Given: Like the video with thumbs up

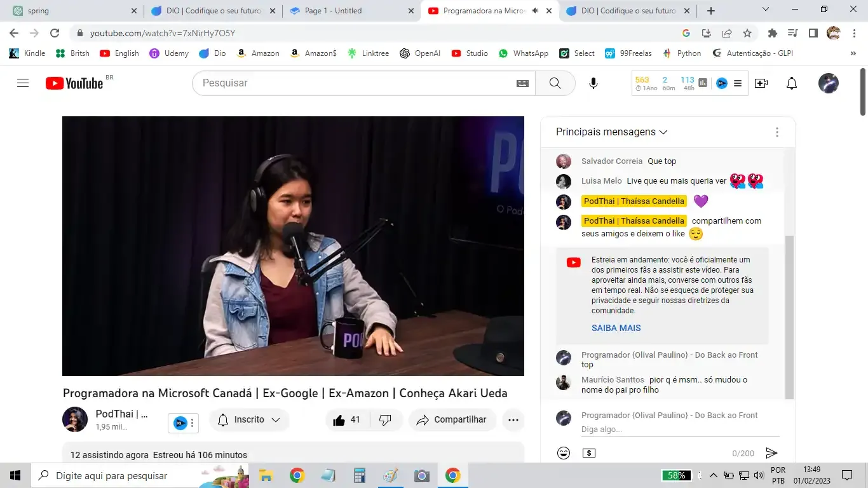Looking at the screenshot, I should (x=339, y=420).
